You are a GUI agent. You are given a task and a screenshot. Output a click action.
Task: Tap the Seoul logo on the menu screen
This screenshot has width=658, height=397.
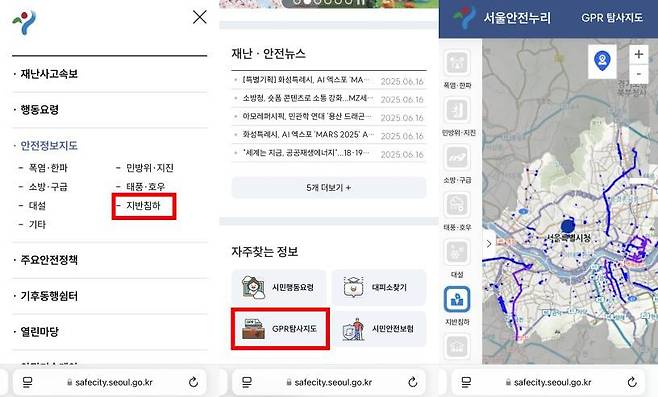[24, 22]
